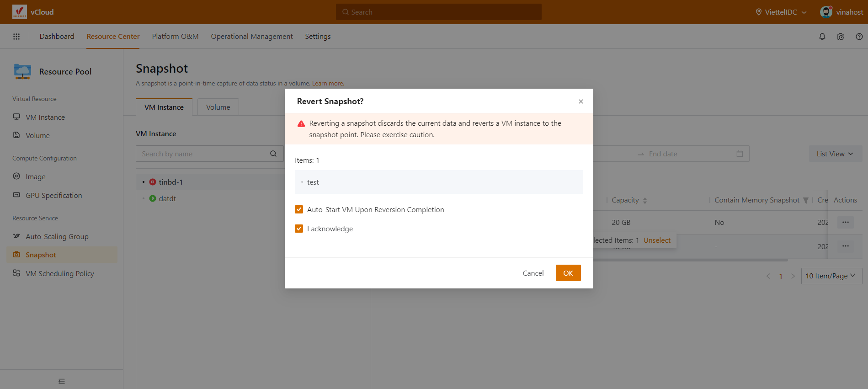This screenshot has width=868, height=389.
Task: Open the 10 Item/Page selector
Action: pos(831,276)
